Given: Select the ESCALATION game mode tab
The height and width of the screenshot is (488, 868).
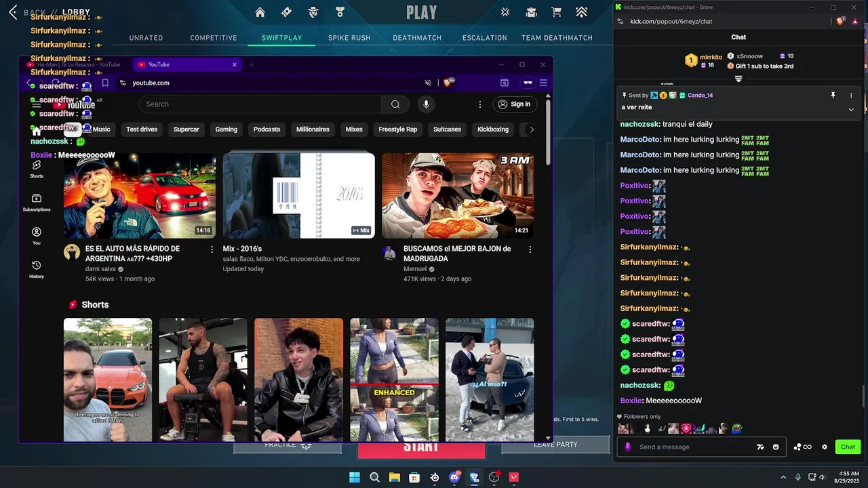Looking at the screenshot, I should (x=485, y=38).
